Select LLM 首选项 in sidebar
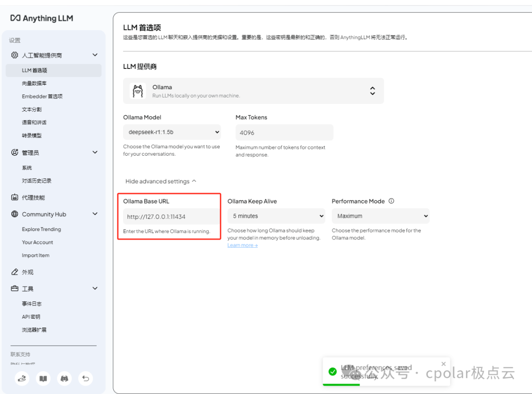This screenshot has width=532, height=394. coord(54,70)
